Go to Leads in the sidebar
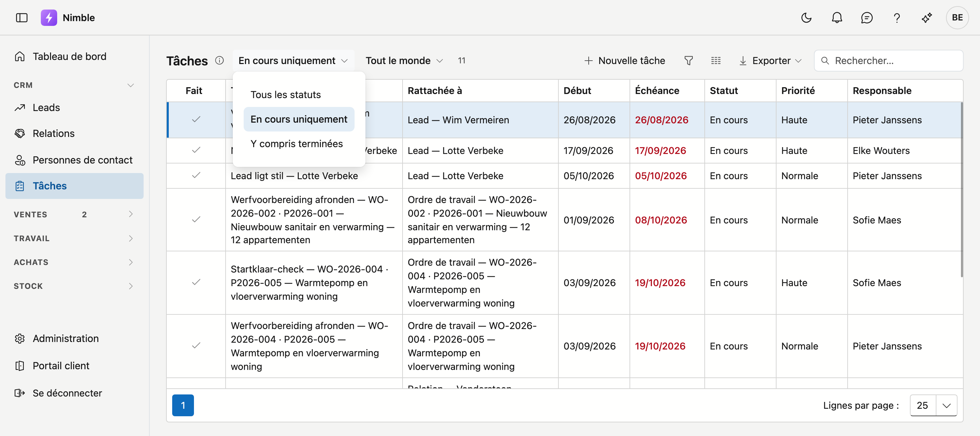Screen dimensions: 980x436 (x=74, y=108)
